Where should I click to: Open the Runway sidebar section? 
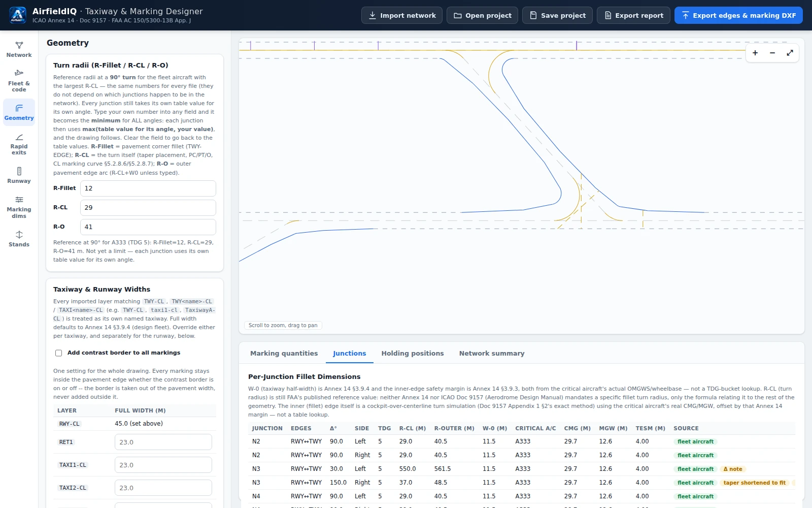[19, 175]
